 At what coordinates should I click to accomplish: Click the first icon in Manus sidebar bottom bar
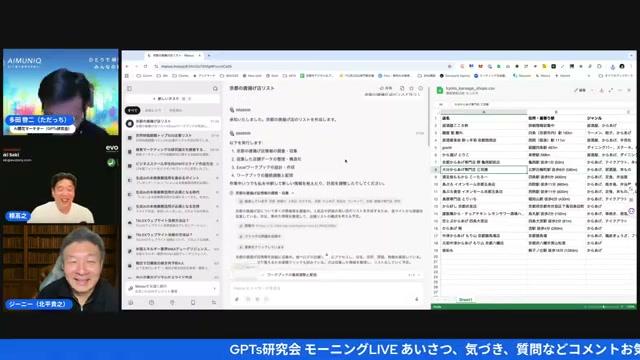pos(131,302)
